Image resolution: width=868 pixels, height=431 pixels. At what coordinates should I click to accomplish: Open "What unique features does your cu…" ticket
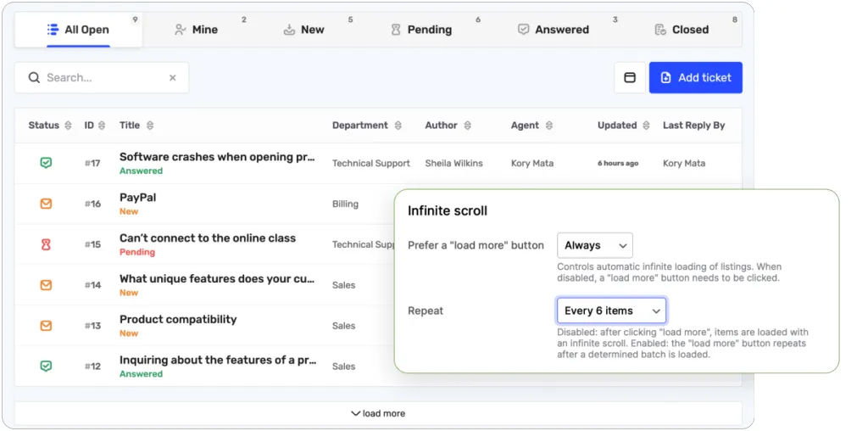(x=217, y=279)
